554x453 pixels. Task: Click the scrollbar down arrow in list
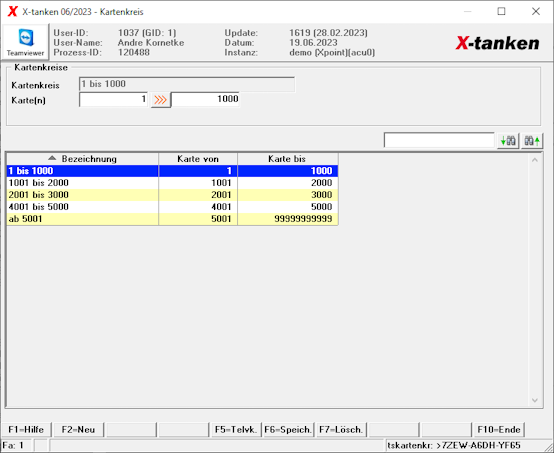[x=535, y=400]
